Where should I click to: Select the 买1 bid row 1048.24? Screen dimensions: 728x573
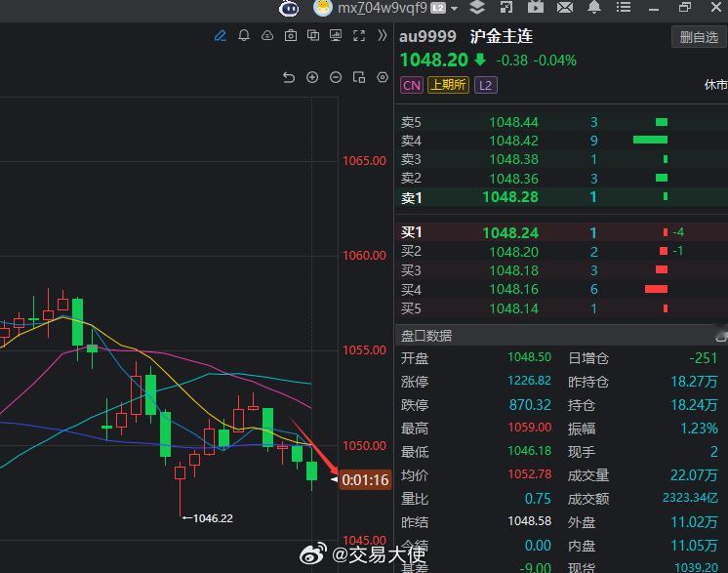click(x=561, y=232)
